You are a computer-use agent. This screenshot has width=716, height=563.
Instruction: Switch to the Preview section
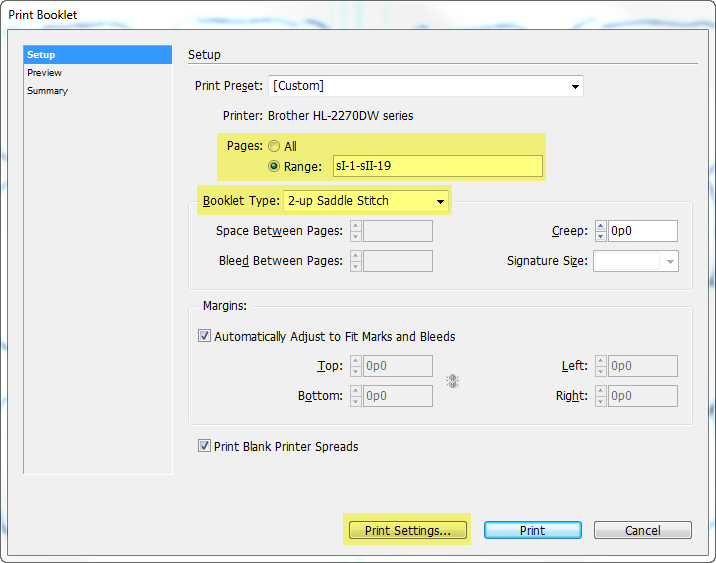(45, 73)
